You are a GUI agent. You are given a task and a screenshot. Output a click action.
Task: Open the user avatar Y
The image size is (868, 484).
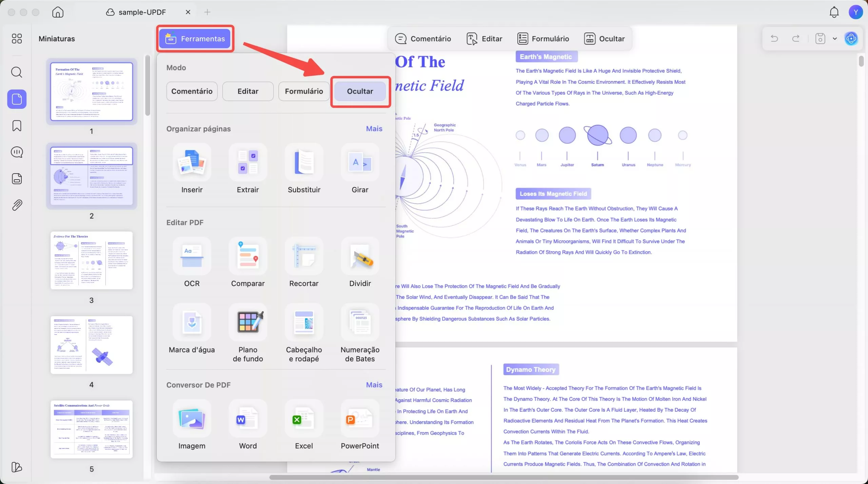[x=855, y=12]
